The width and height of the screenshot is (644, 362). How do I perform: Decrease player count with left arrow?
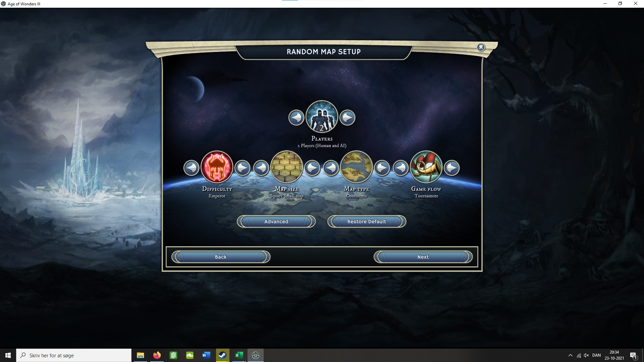pos(296,118)
